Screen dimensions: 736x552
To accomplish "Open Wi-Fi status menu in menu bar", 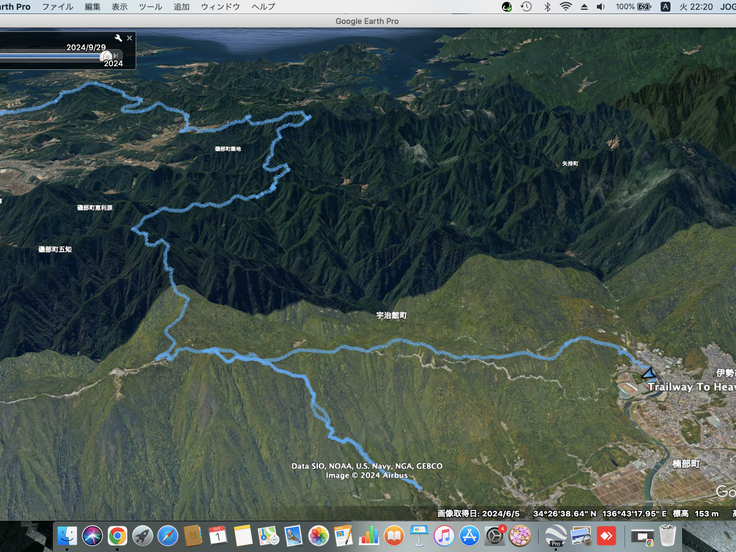I will tap(565, 6).
